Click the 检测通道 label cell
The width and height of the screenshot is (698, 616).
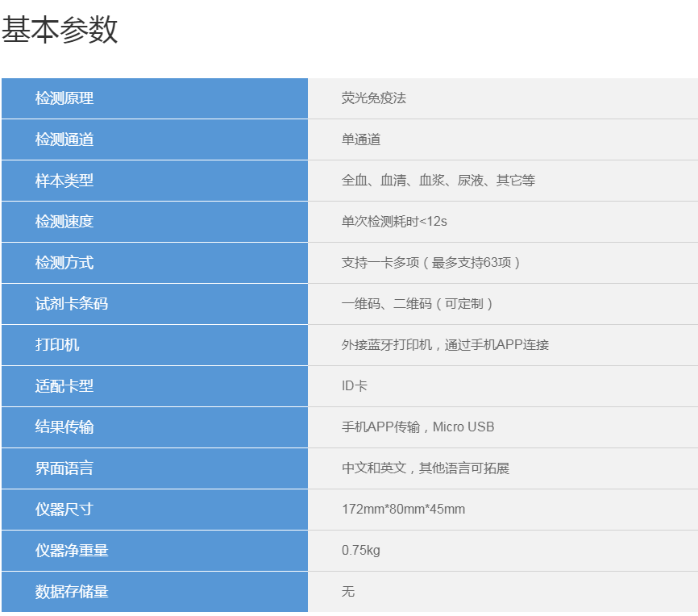155,139
